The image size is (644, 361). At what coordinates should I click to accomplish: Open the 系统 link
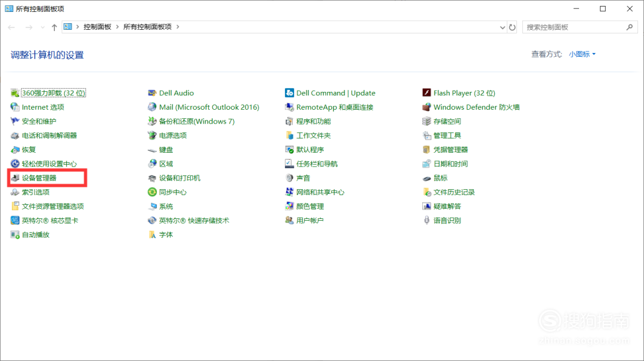click(x=166, y=206)
